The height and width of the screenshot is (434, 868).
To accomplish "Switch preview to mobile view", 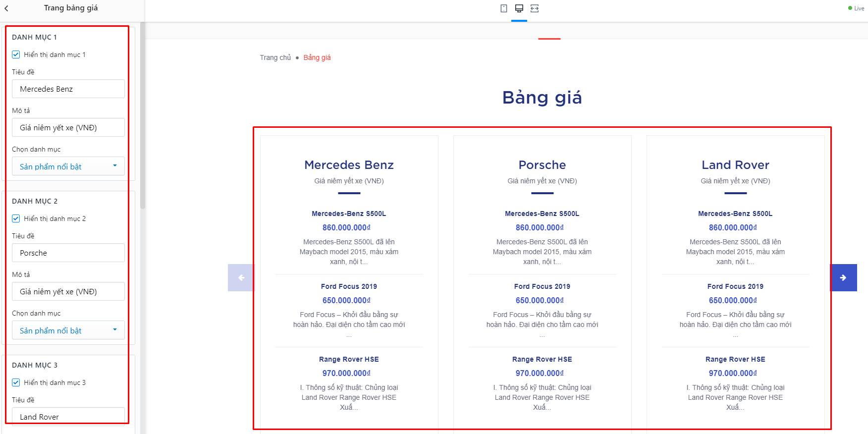I will click(x=504, y=8).
